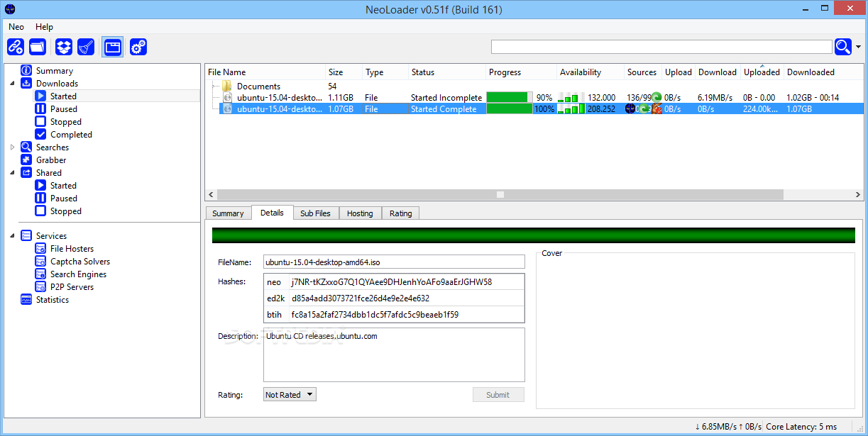Open Statistics in the sidebar
The image size is (868, 436).
[53, 300]
